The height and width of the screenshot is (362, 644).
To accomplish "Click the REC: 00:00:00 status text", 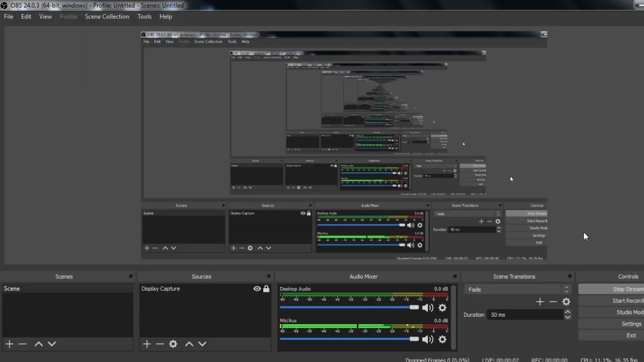I will pyautogui.click(x=549, y=360).
